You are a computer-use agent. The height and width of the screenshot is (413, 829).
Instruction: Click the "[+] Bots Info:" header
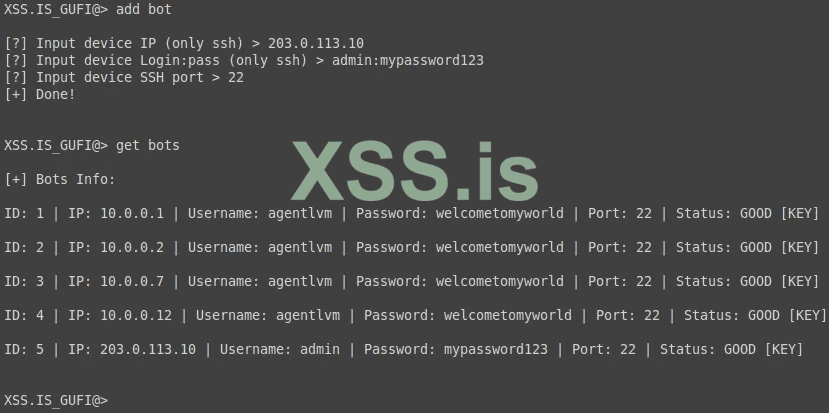pyautogui.click(x=60, y=179)
